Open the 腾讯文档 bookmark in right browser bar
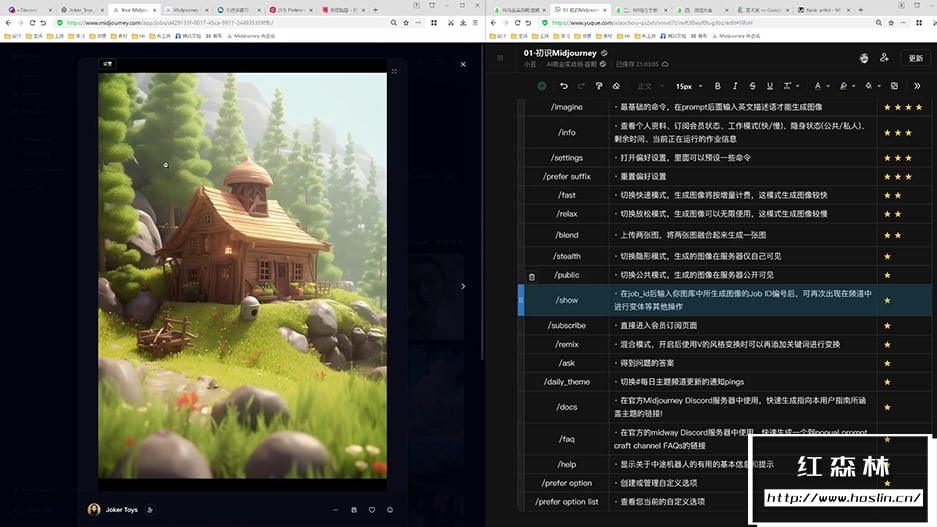 673,36
